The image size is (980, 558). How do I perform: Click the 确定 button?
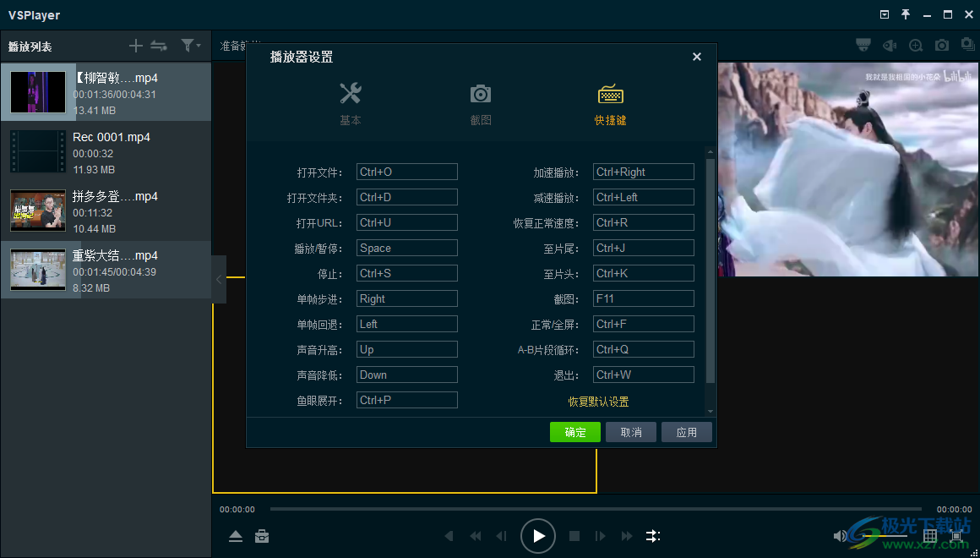tap(574, 432)
